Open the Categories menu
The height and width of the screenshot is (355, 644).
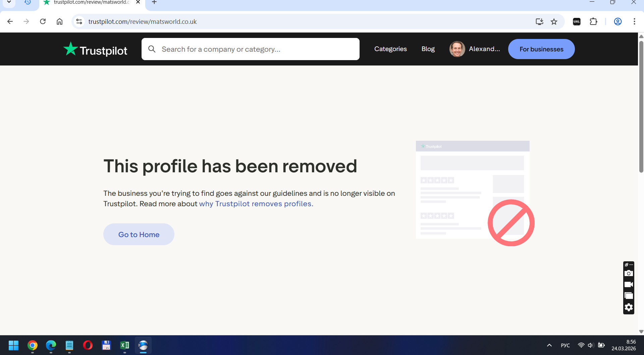(x=390, y=49)
